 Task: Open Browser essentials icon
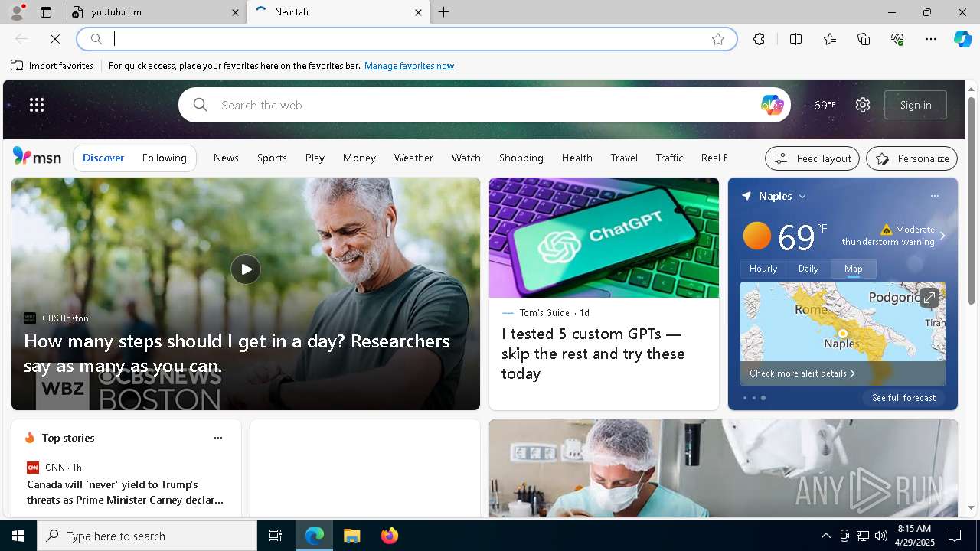(897, 39)
